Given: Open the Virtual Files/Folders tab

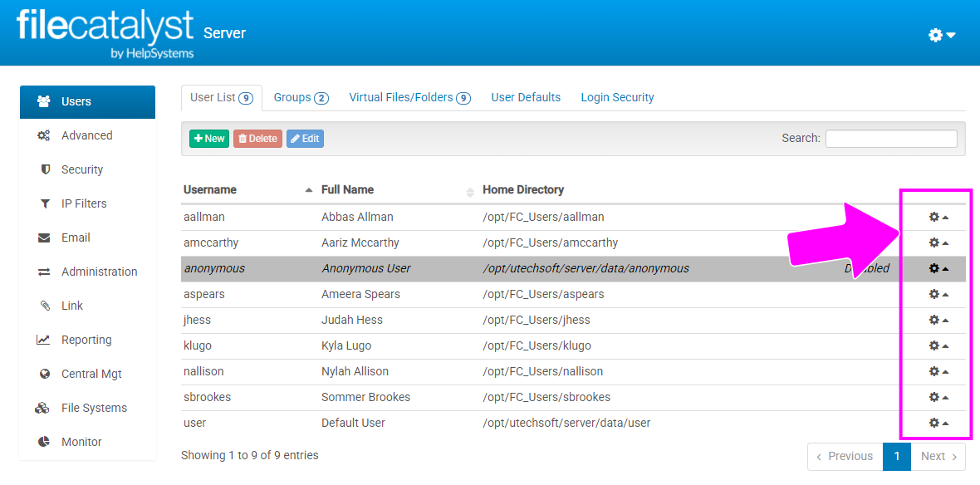Looking at the screenshot, I should pyautogui.click(x=409, y=98).
